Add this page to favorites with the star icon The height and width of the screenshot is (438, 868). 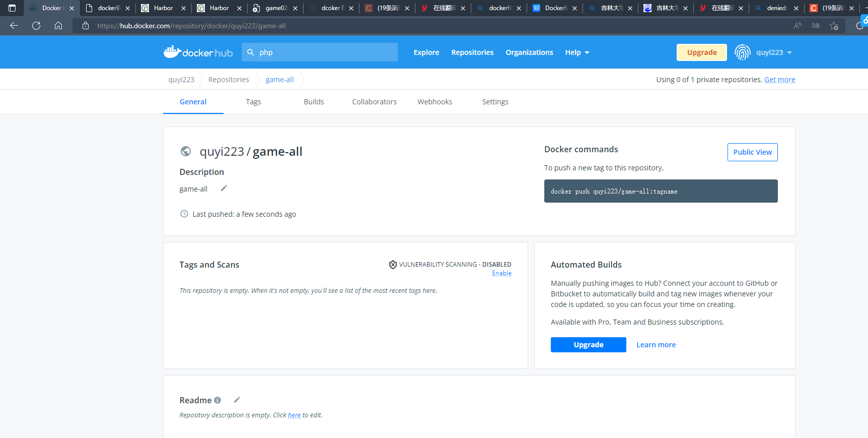pyautogui.click(x=834, y=26)
